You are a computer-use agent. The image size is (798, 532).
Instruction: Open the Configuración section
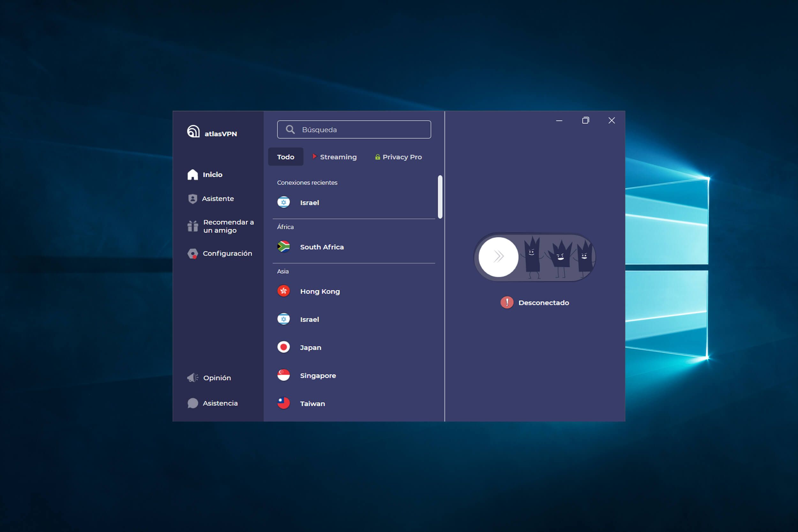[220, 253]
